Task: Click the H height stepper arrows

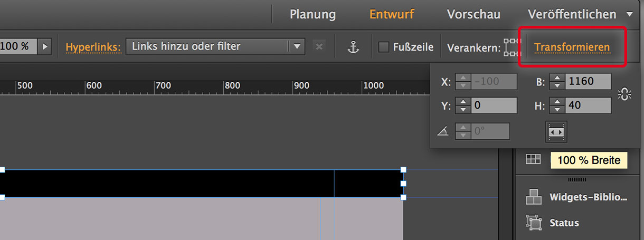Action: [x=557, y=105]
